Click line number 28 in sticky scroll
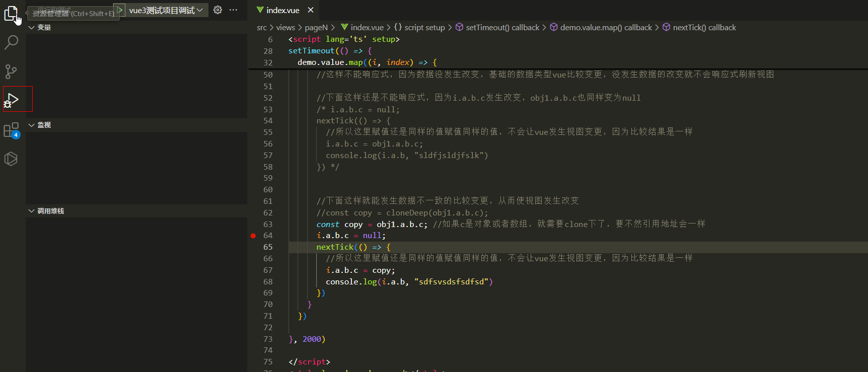The width and height of the screenshot is (868, 372). coord(268,51)
